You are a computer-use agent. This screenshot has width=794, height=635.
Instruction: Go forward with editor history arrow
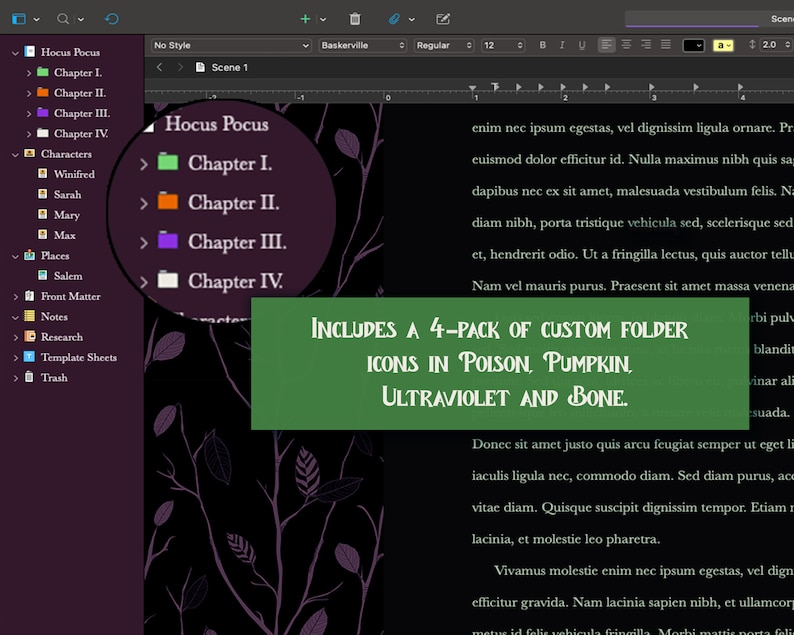(180, 67)
